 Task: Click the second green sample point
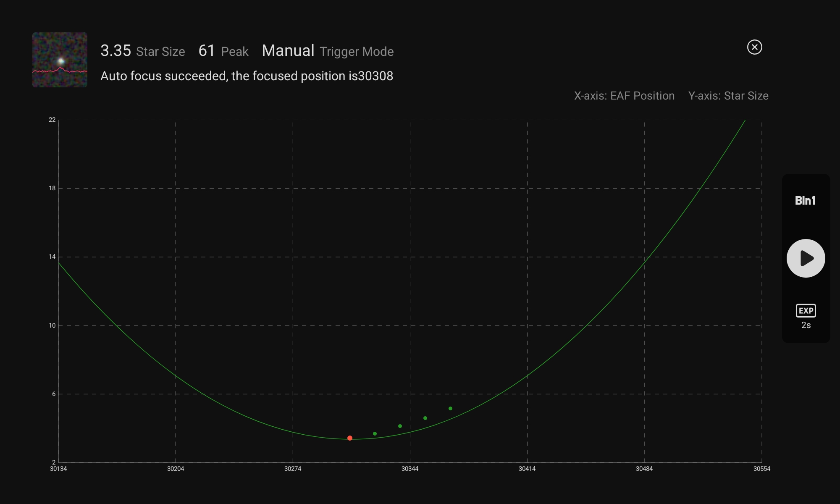pos(400,426)
